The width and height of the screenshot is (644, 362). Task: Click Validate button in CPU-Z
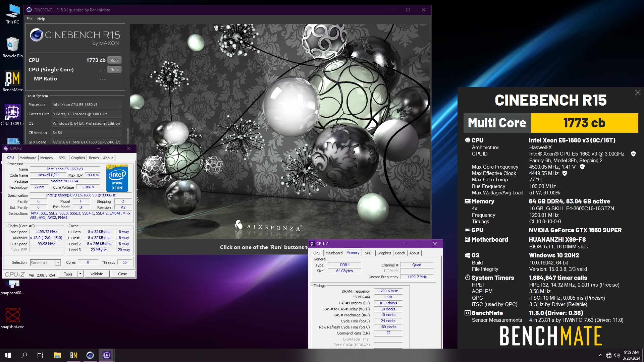click(x=97, y=274)
